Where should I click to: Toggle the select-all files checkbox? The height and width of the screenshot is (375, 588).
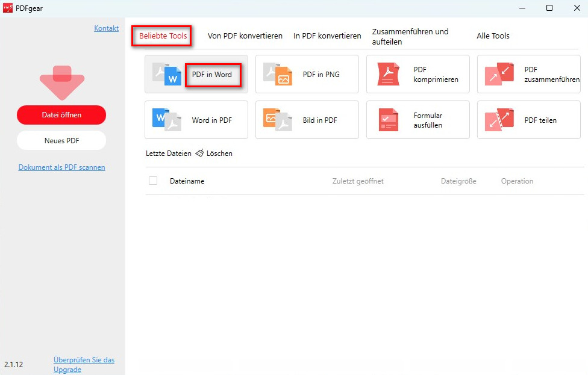pos(153,181)
